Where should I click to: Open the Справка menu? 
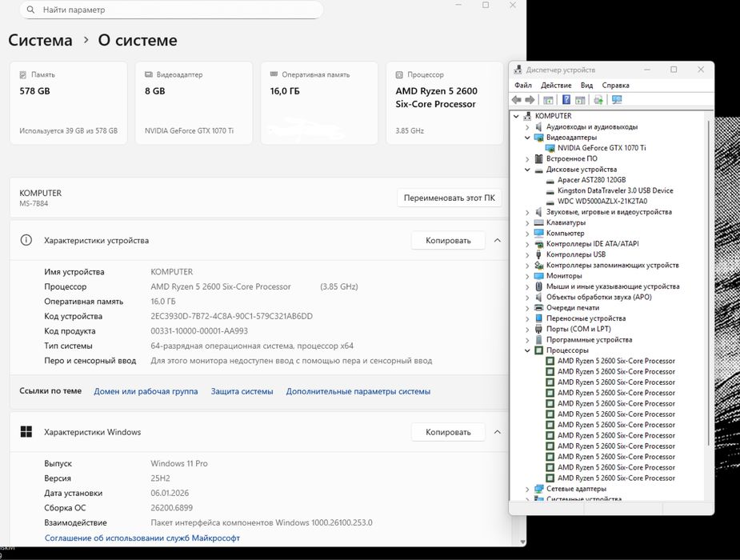point(615,86)
